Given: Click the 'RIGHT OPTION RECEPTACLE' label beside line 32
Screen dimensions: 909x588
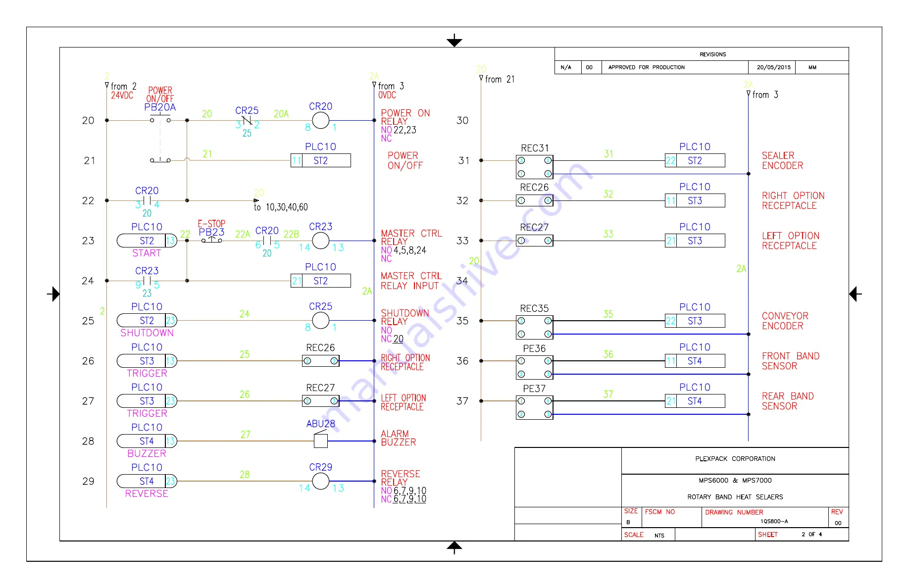Looking at the screenshot, I should pos(793,200).
